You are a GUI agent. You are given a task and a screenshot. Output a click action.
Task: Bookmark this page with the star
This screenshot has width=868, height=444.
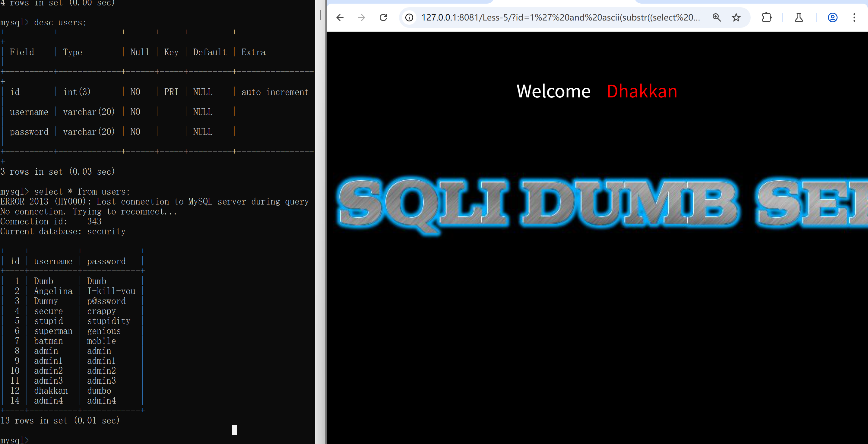tap(736, 17)
